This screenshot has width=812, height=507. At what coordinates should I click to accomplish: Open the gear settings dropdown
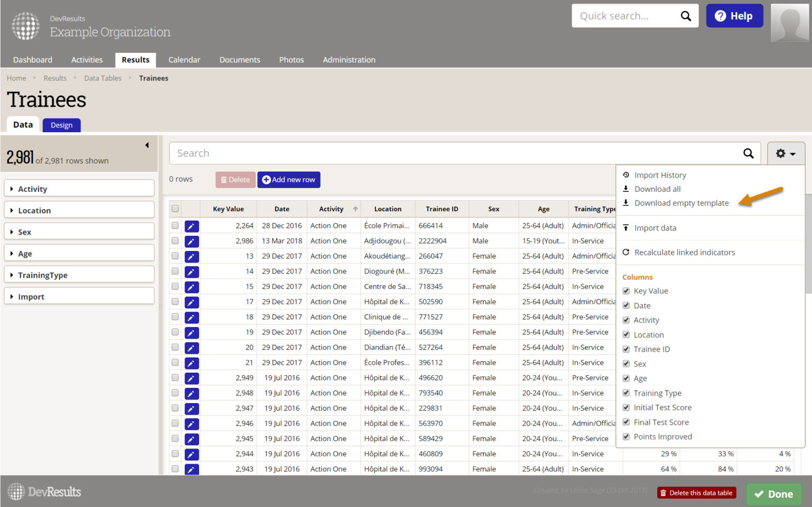785,154
